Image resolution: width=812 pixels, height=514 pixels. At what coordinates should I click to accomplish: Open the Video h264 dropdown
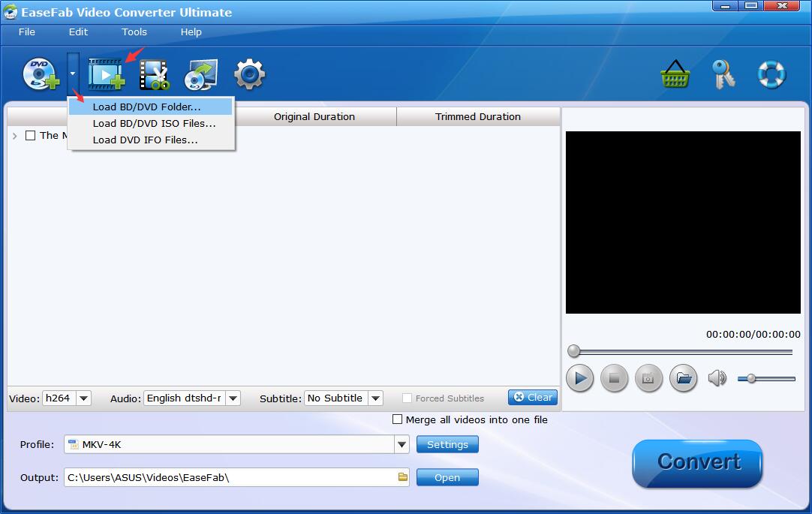point(83,398)
